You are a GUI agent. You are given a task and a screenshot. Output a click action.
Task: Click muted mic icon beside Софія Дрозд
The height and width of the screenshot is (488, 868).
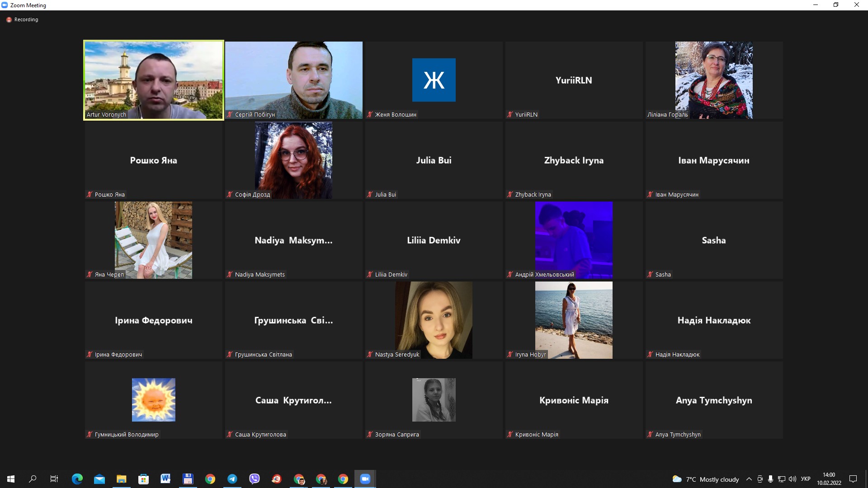point(230,195)
